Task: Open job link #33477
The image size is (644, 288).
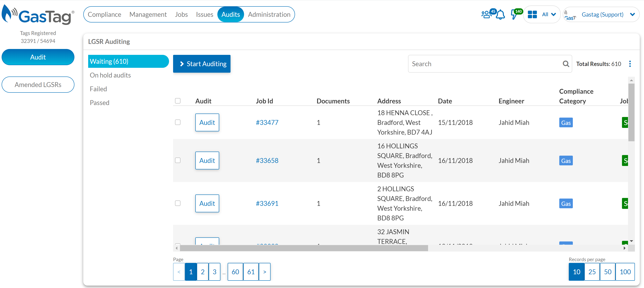Action: pos(267,122)
